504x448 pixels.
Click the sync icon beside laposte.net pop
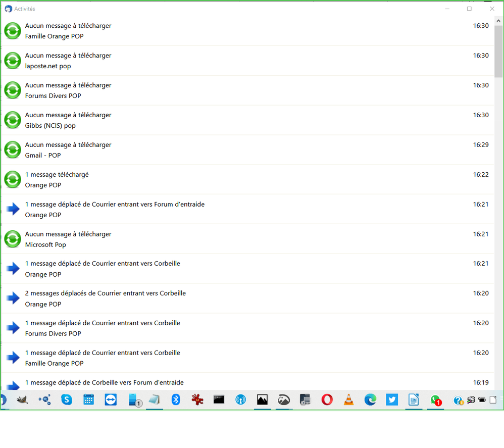pyautogui.click(x=13, y=61)
